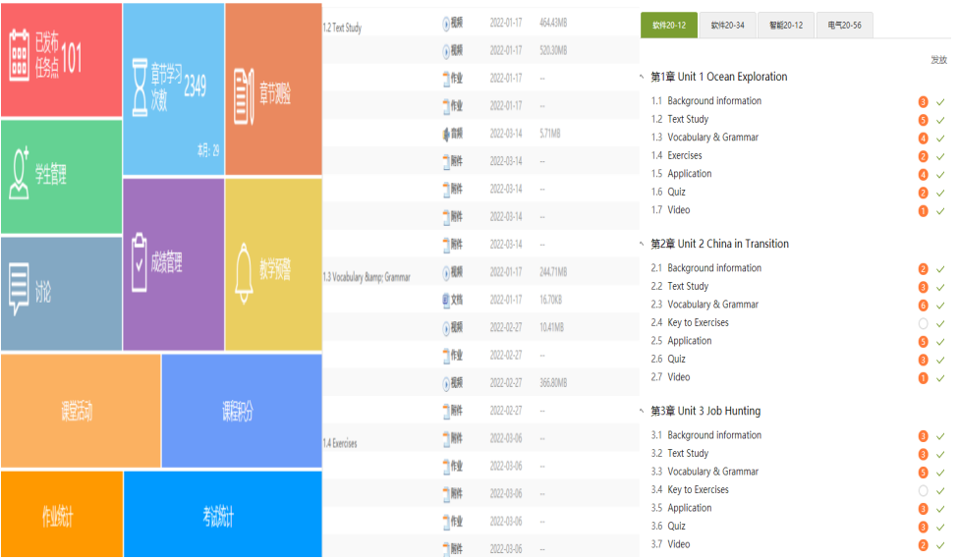Collapse 第3章 Unit 3 Job Hunting section

coord(642,411)
